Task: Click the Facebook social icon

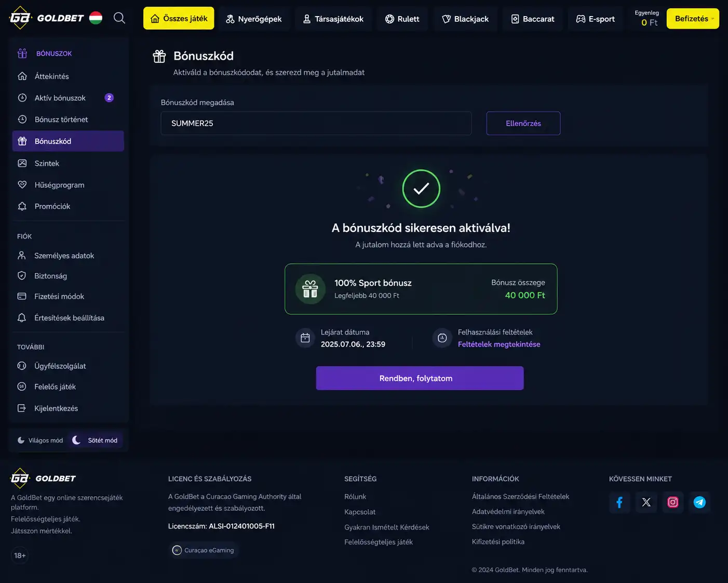Action: coord(619,502)
